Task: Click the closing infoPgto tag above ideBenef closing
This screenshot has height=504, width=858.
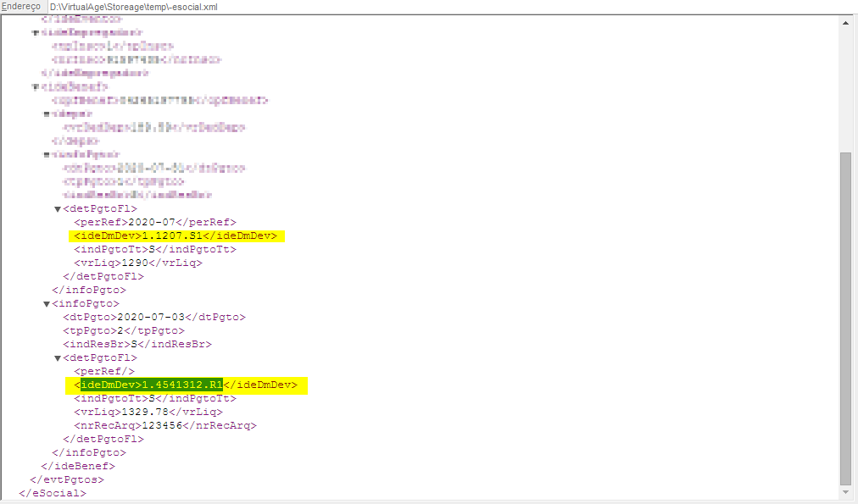Action: pos(89,452)
